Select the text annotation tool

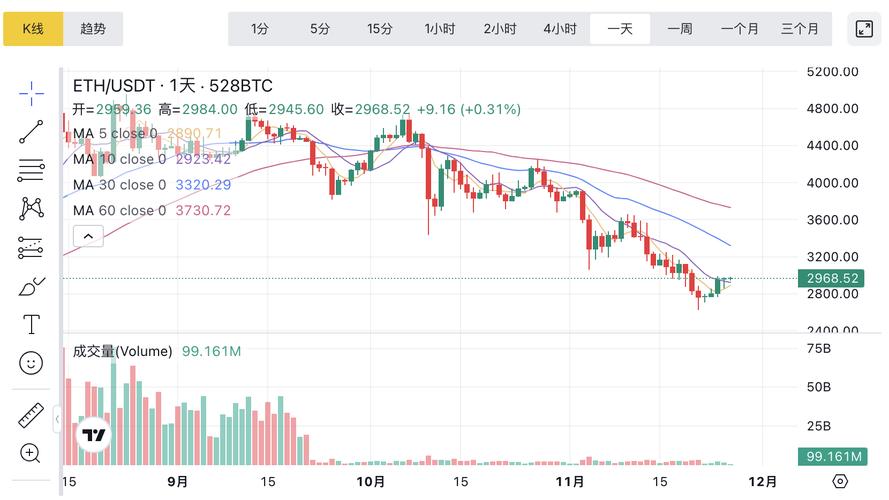(x=31, y=324)
